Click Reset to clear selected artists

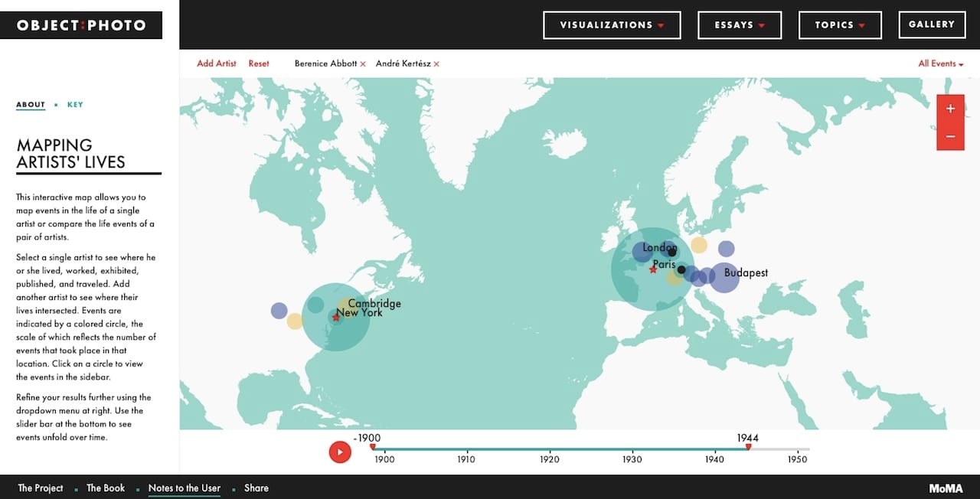click(259, 64)
